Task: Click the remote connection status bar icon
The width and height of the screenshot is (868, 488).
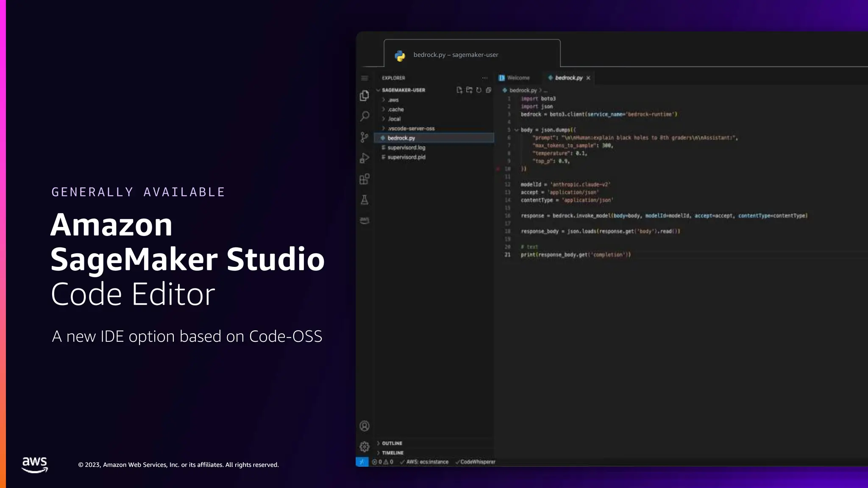Action: (x=362, y=462)
